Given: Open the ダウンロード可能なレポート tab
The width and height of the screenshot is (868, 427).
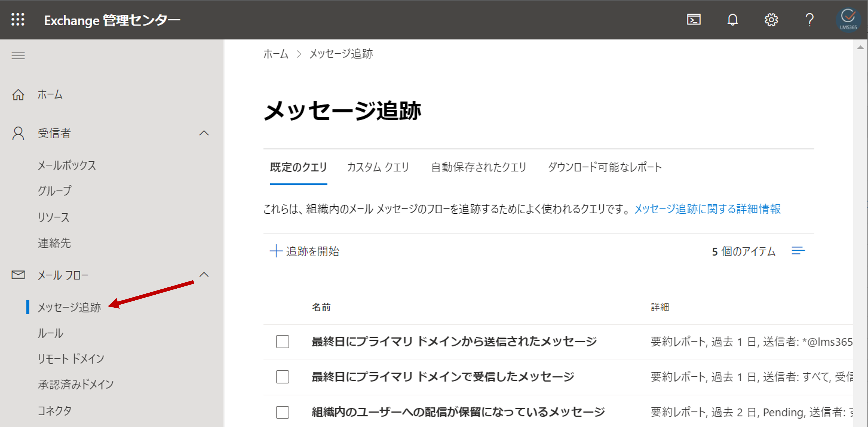Looking at the screenshot, I should pyautogui.click(x=605, y=167).
